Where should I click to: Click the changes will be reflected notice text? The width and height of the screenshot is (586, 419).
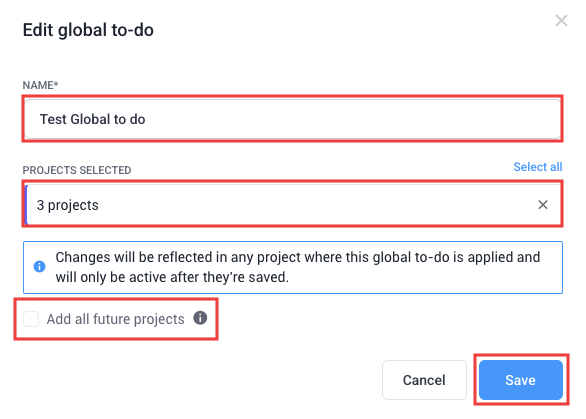pyautogui.click(x=298, y=267)
